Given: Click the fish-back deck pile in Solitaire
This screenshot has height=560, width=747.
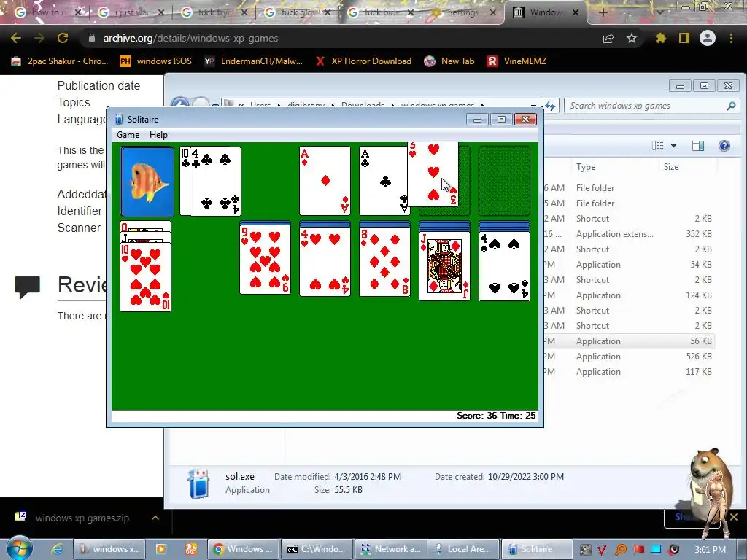Looking at the screenshot, I should tap(147, 182).
